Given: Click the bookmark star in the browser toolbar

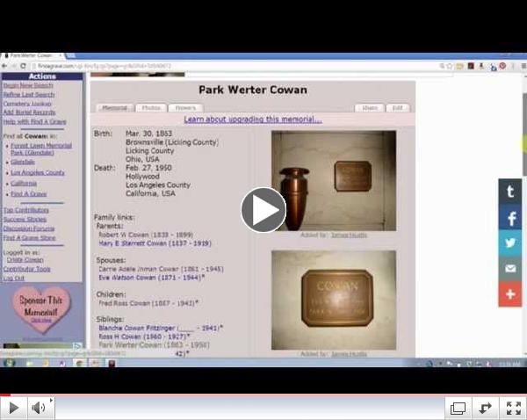Looking at the screenshot, I should click(x=450, y=66).
